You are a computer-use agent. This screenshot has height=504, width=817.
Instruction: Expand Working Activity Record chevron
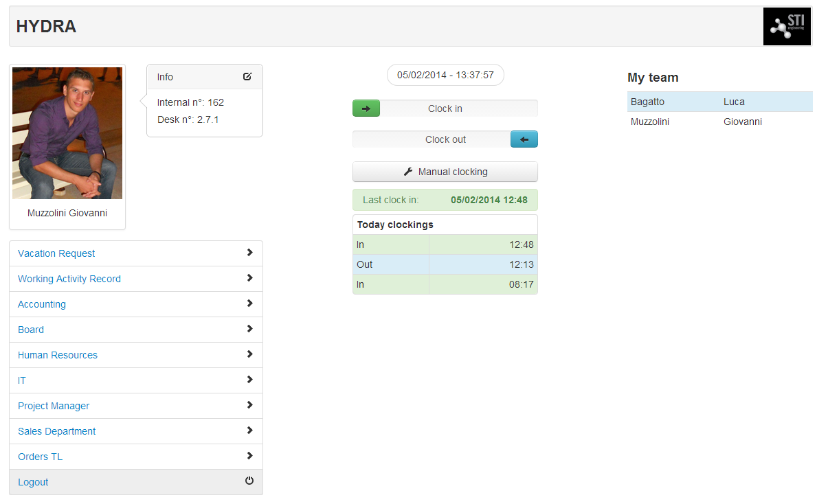[249, 278]
